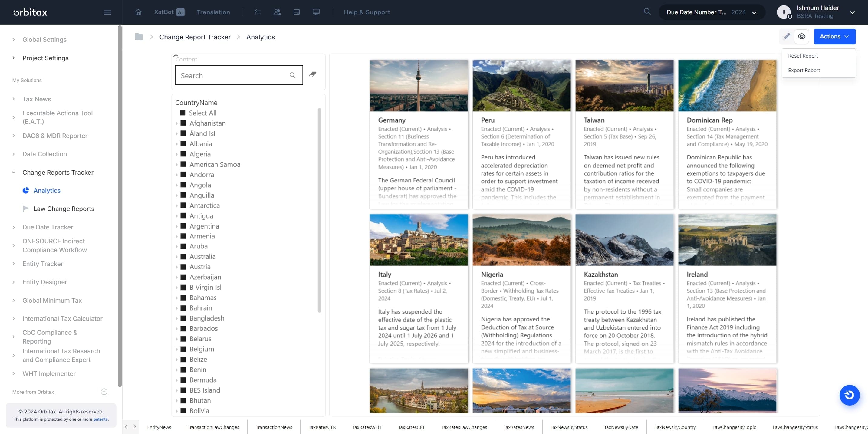Check the Argentina checkbox

point(183,226)
